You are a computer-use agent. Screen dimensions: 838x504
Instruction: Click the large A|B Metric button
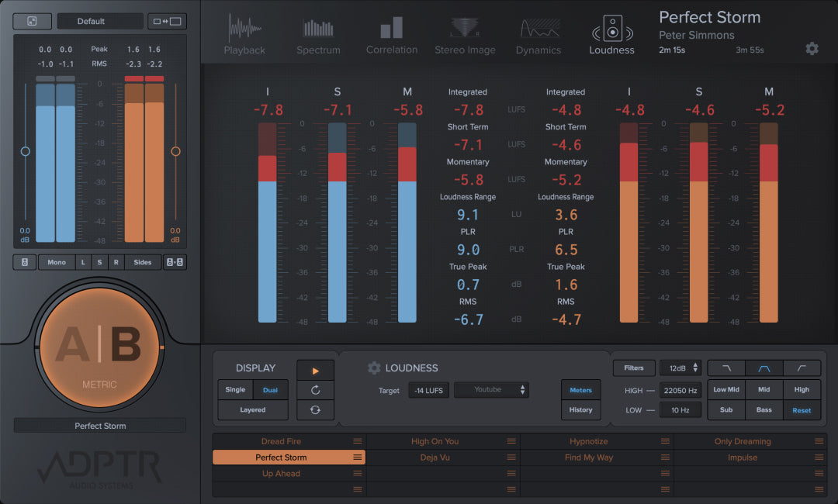(101, 347)
